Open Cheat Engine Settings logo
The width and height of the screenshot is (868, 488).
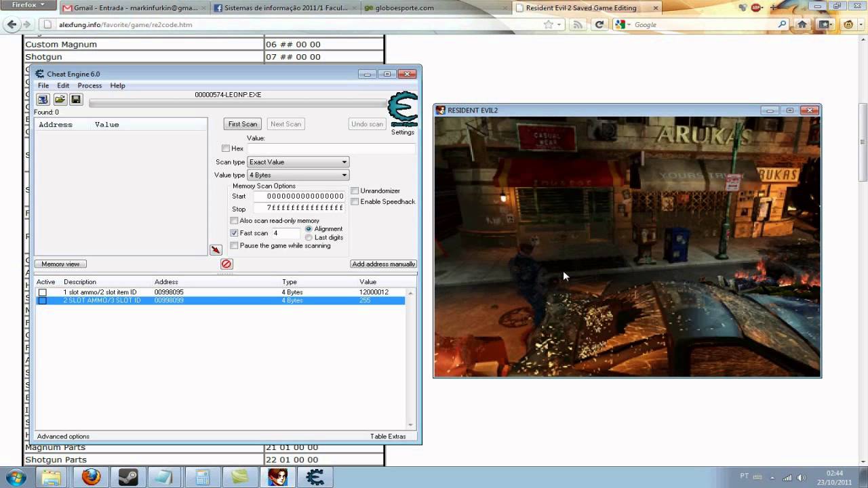(x=402, y=109)
